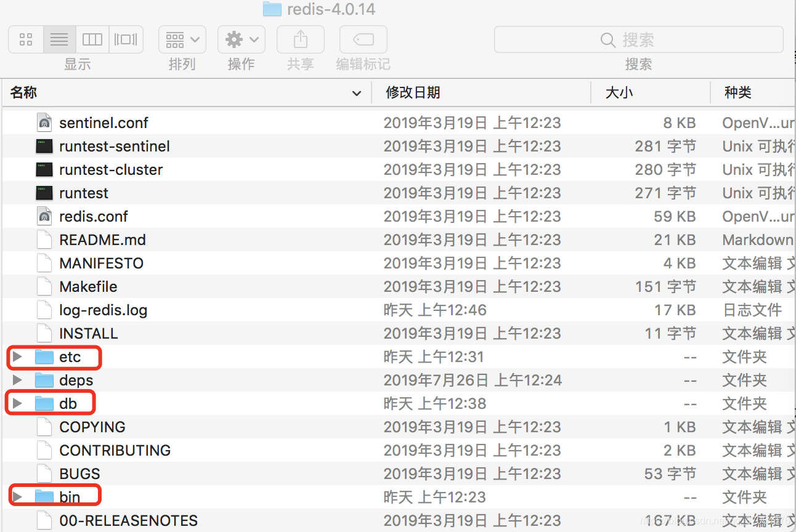Click the Makefile file name
796x532 pixels.
88,286
